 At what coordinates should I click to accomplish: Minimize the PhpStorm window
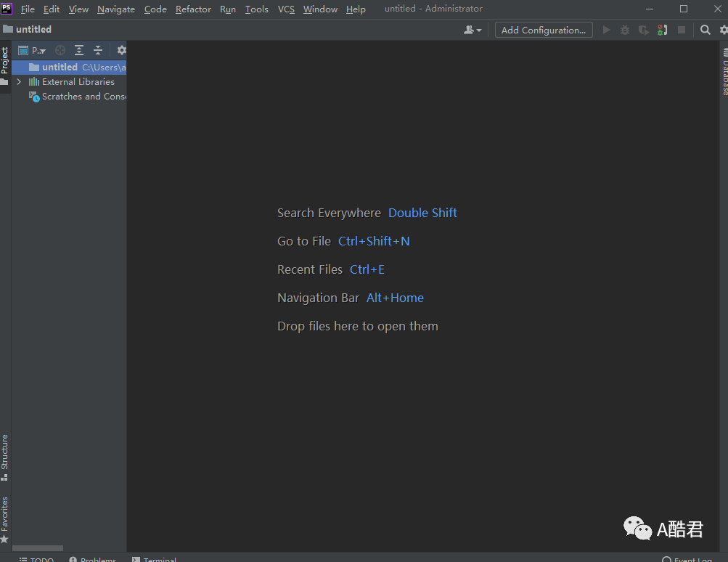[x=650, y=9]
